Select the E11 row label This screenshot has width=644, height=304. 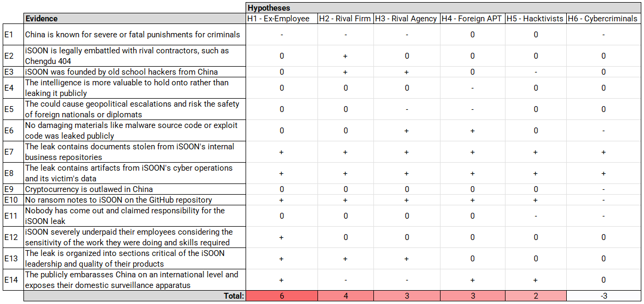coord(13,216)
